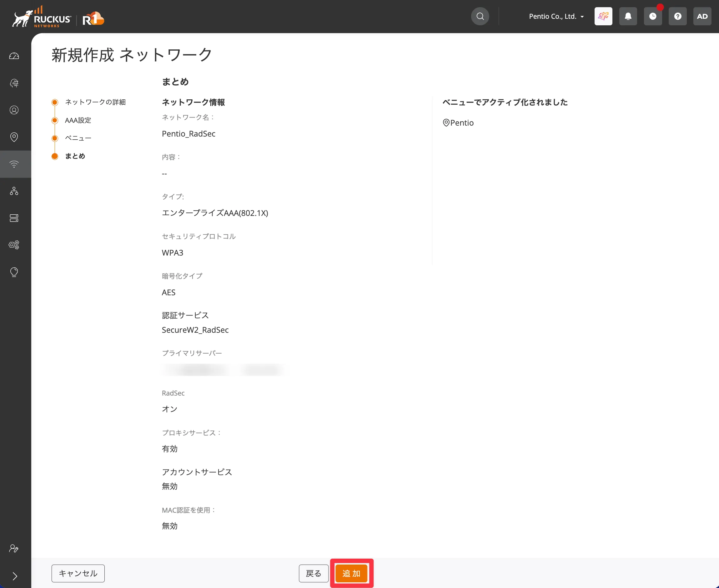Open the AI Assurance head icon in sidebar
This screenshot has height=588, width=719.
point(14,83)
